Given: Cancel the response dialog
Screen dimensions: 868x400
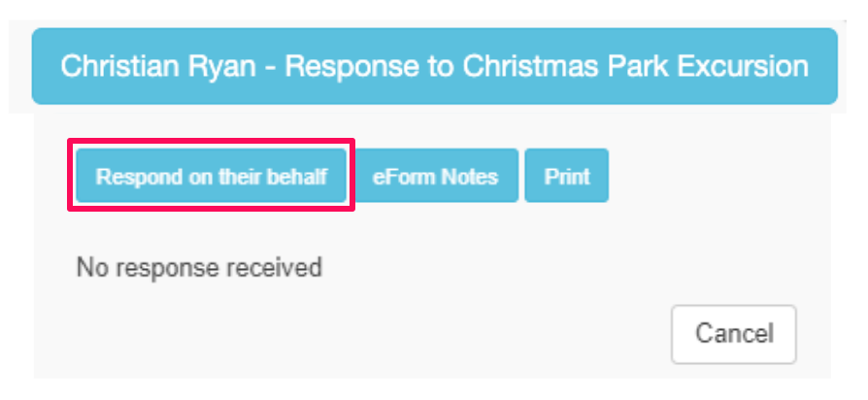Looking at the screenshot, I should click(x=733, y=334).
